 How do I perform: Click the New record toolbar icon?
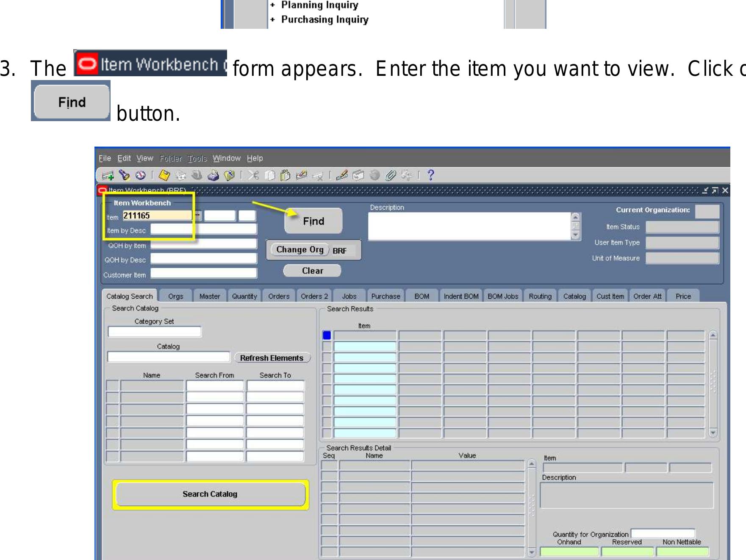click(x=108, y=175)
